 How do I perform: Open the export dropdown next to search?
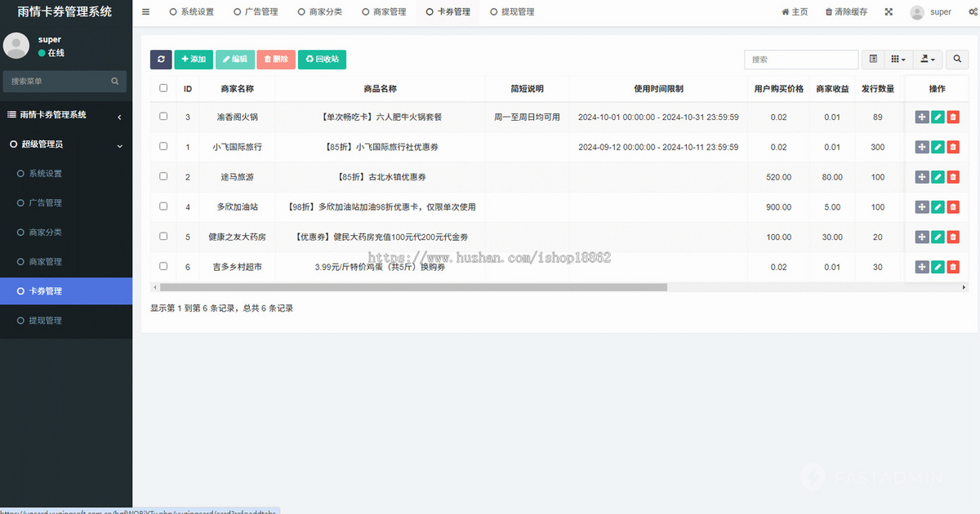tap(927, 59)
